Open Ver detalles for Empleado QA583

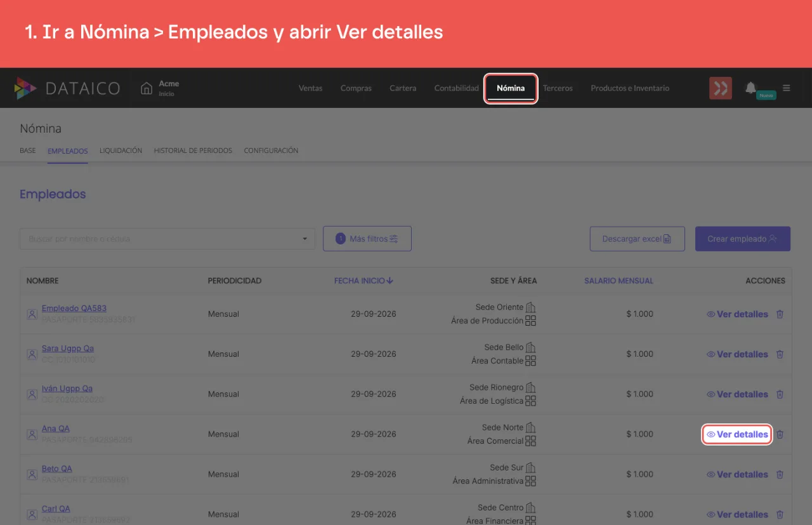point(737,314)
